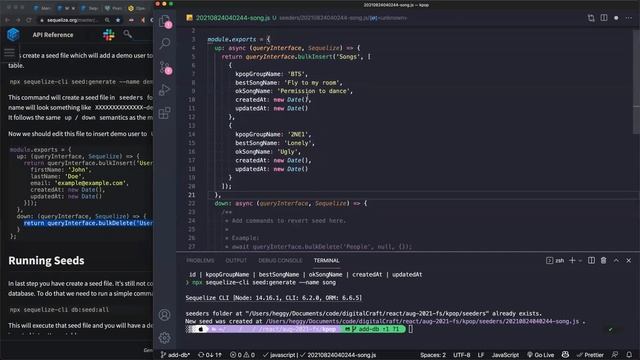The height and width of the screenshot is (360, 640).
Task: Select language mode JavaScript in status bar
Action: tap(505, 355)
